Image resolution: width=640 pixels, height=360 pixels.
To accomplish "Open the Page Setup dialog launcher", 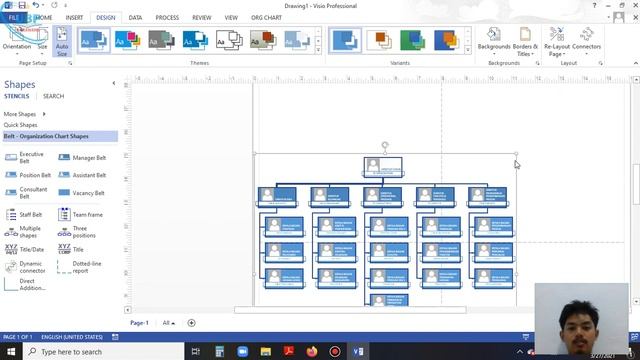I will click(70, 63).
